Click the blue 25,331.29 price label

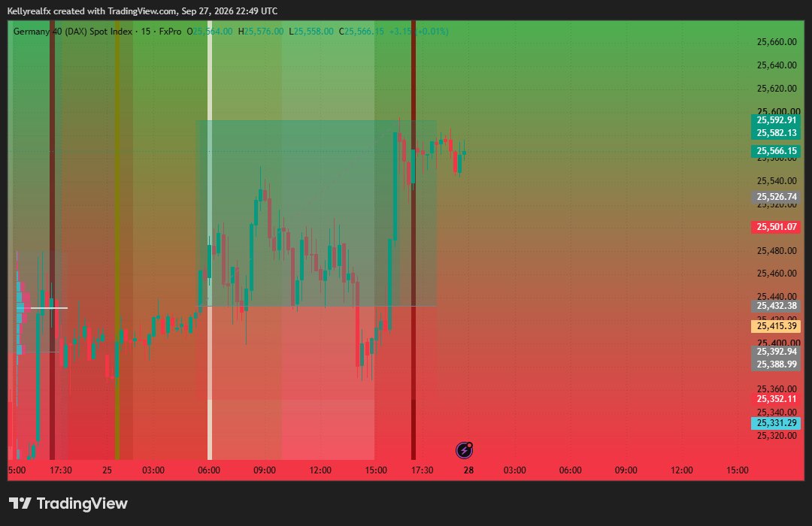(776, 424)
